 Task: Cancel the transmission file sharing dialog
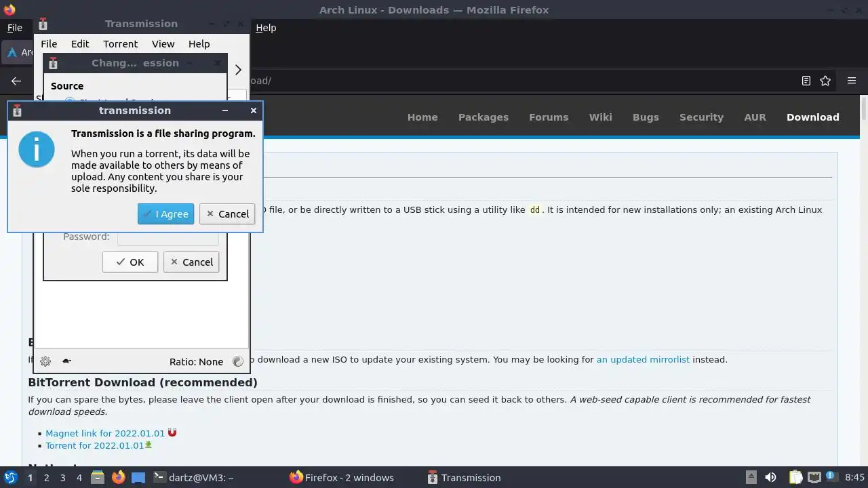click(227, 214)
